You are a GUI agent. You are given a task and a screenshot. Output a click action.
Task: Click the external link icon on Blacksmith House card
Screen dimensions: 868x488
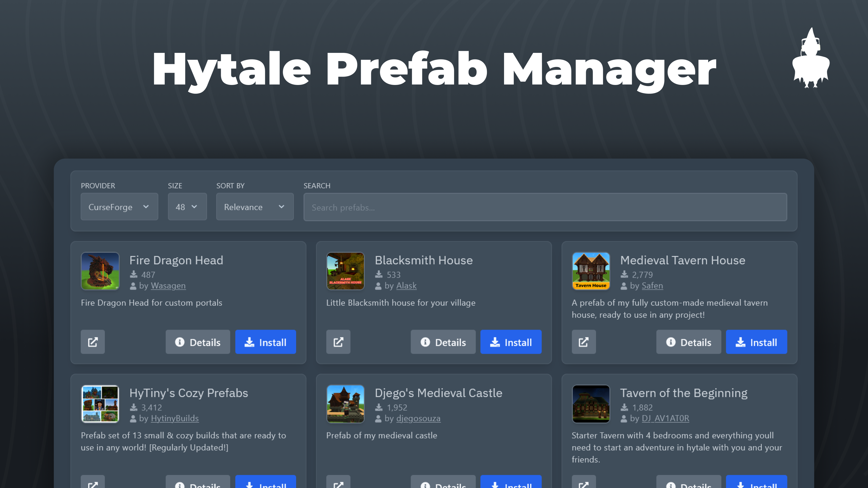338,342
